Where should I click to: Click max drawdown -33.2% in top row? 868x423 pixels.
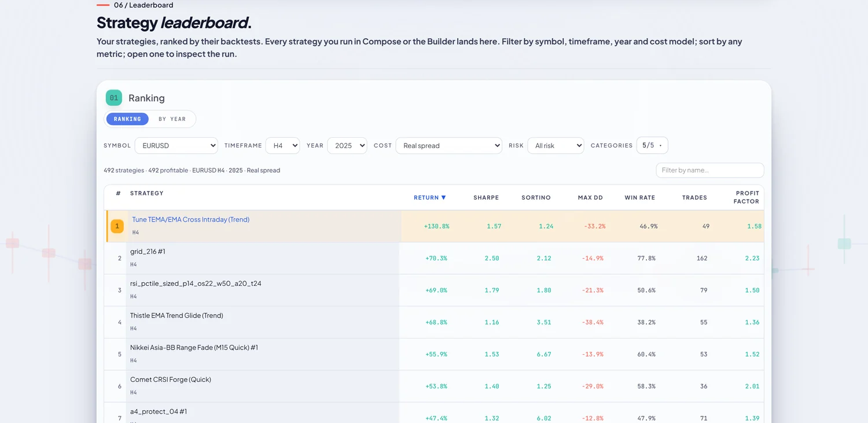pos(594,226)
